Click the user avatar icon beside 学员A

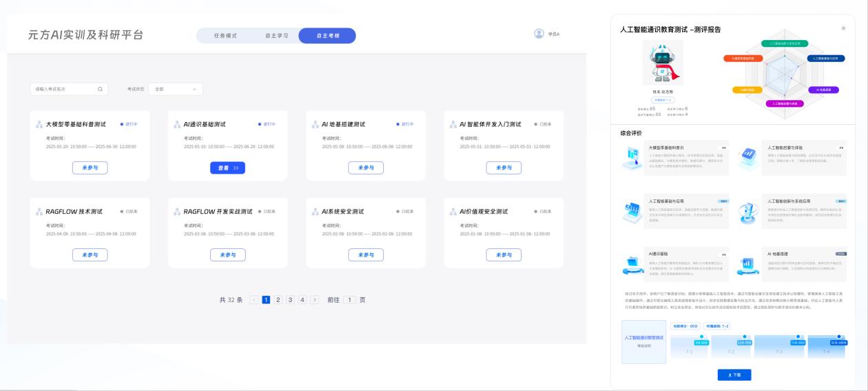[539, 34]
